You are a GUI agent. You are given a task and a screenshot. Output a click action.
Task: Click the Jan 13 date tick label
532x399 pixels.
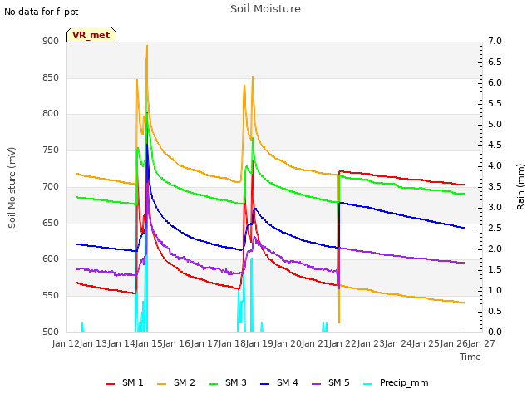(x=94, y=344)
